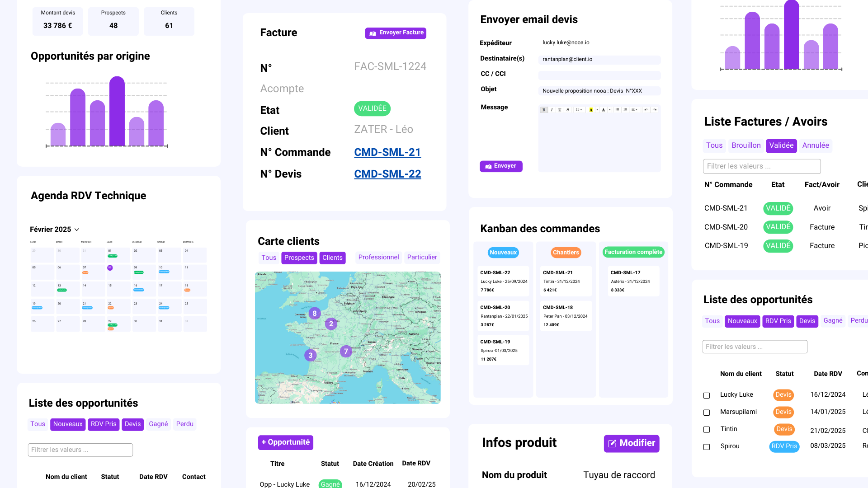Viewport: 868px width, 488px height.
Task: Select RDV Pris tab in left opportunités list
Action: [x=104, y=424]
